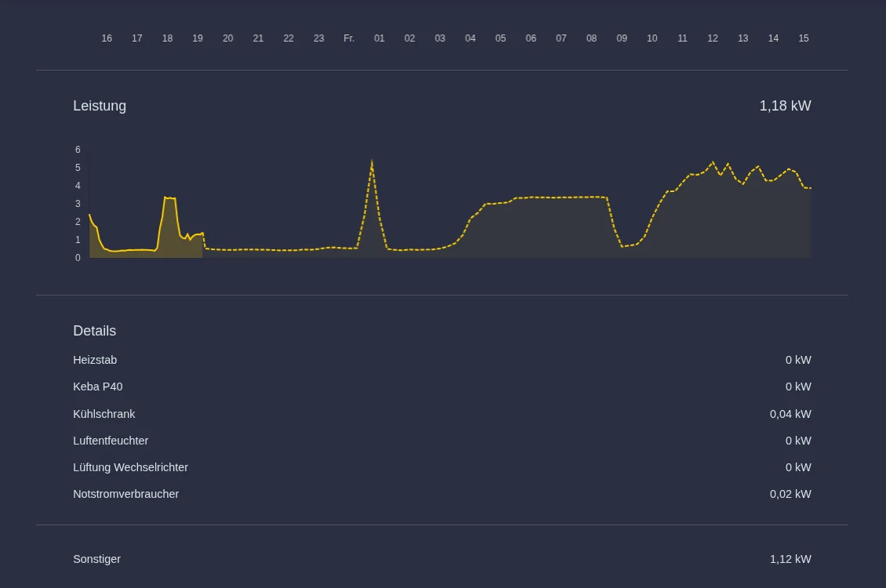
Task: Click hour "01" on the time axis
Action: [x=379, y=38]
